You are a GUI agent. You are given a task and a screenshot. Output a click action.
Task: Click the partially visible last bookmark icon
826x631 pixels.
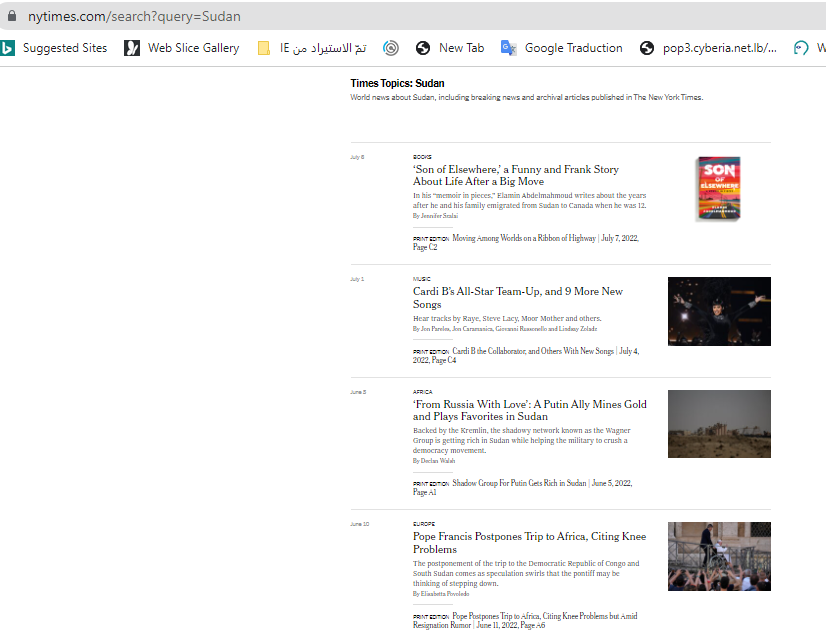click(801, 48)
